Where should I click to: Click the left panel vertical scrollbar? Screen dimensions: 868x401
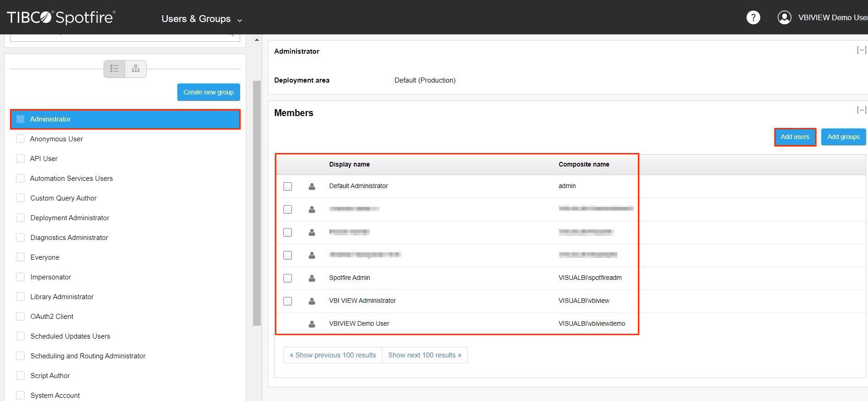(257, 203)
